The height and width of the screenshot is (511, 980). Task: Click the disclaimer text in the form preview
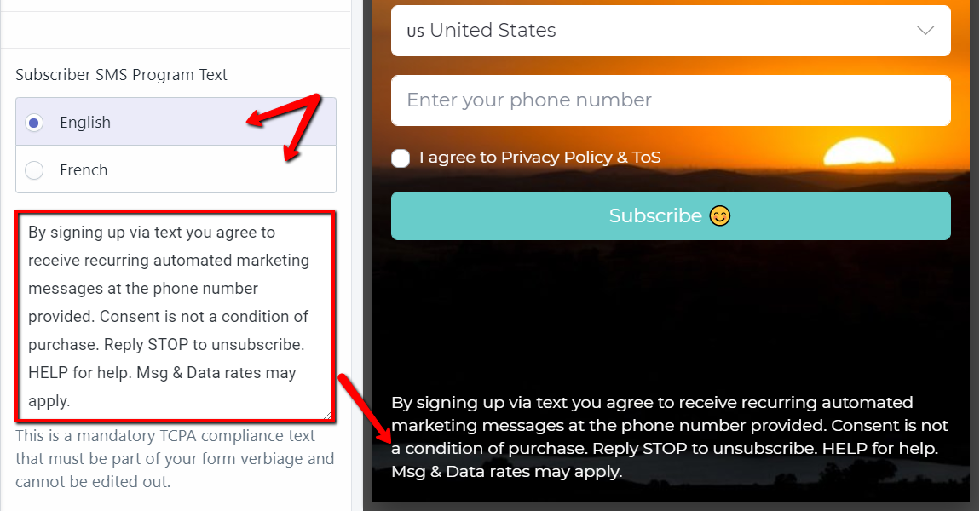coord(669,437)
